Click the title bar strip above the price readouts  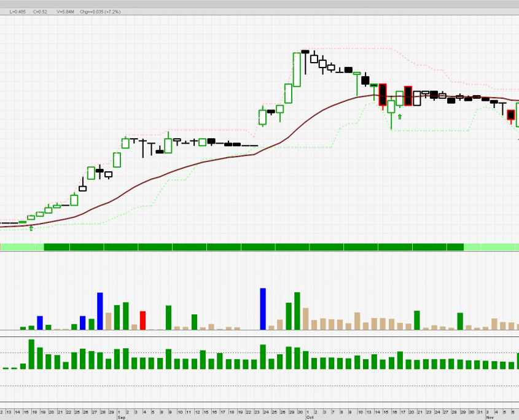point(259,4)
